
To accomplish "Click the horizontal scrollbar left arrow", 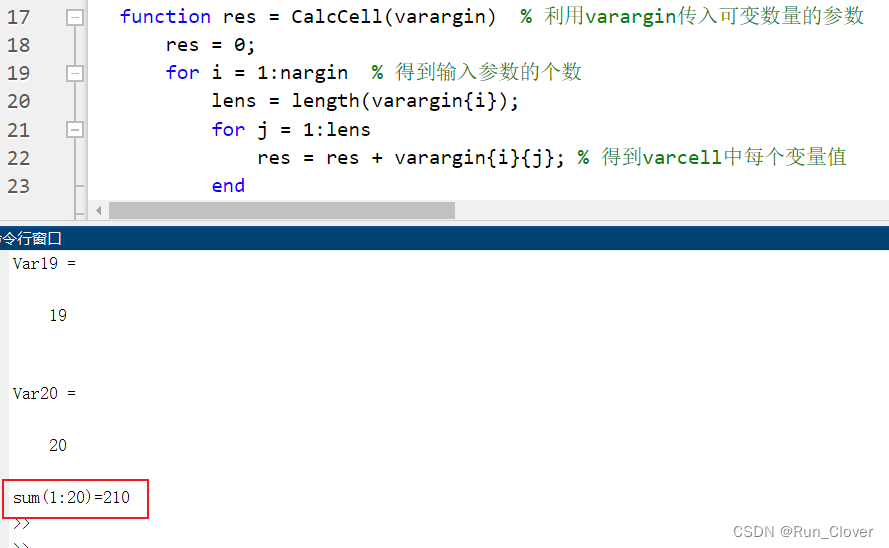I will 99,211.
